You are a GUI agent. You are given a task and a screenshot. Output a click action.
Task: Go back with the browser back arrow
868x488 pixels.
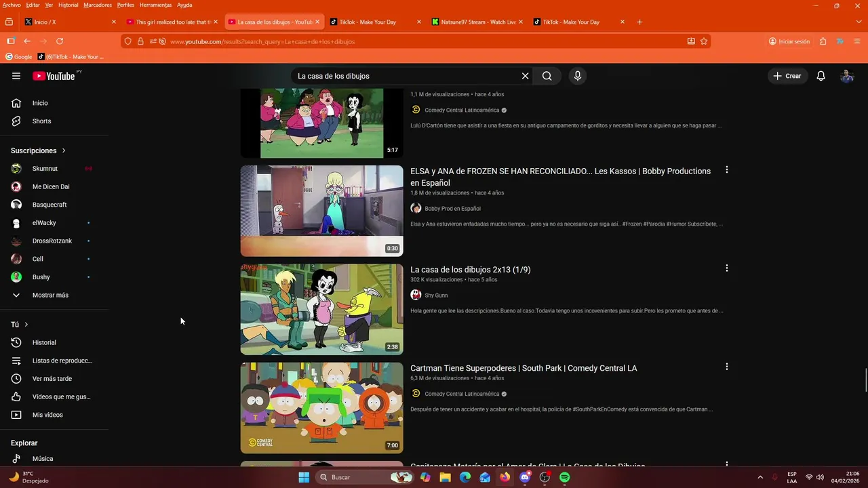[27, 41]
